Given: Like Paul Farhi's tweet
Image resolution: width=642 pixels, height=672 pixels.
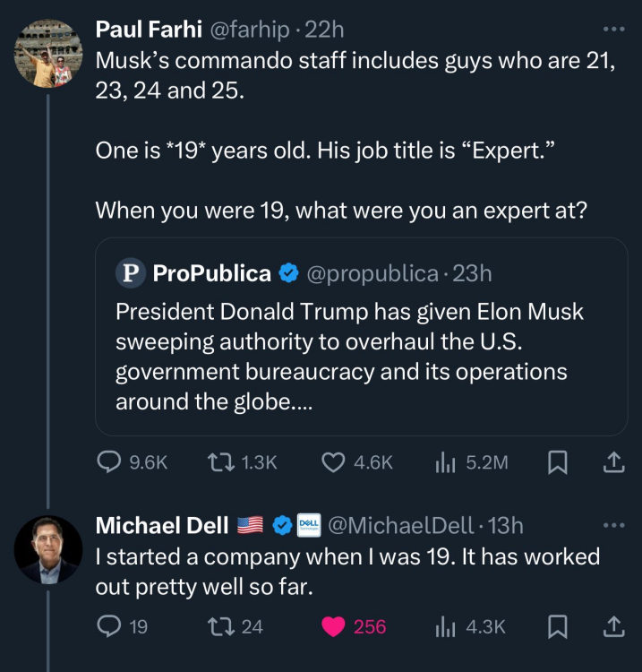Looking at the screenshot, I should tap(333, 461).
